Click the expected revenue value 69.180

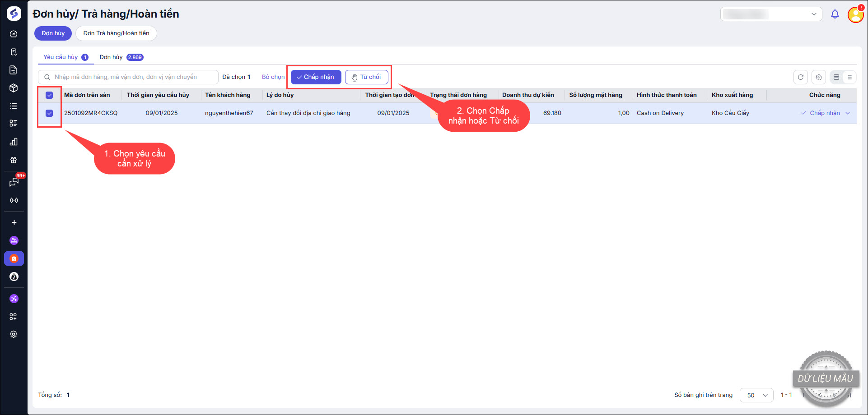[x=552, y=113]
